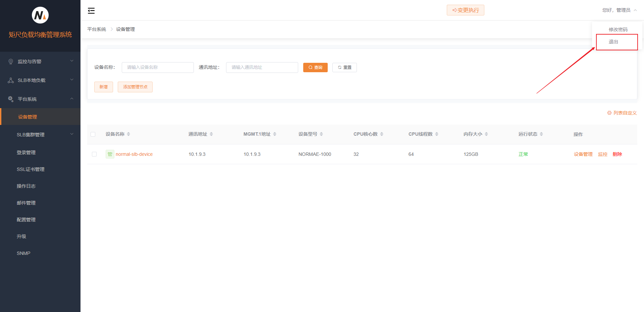Click the 平台系统 gear icon
644x312 pixels.
pyautogui.click(x=11, y=99)
